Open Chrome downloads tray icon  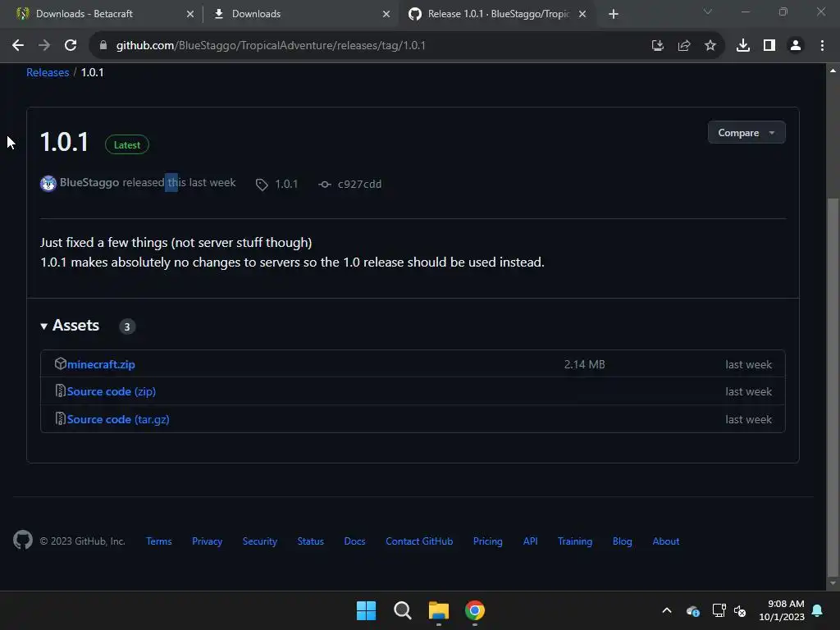pyautogui.click(x=743, y=46)
